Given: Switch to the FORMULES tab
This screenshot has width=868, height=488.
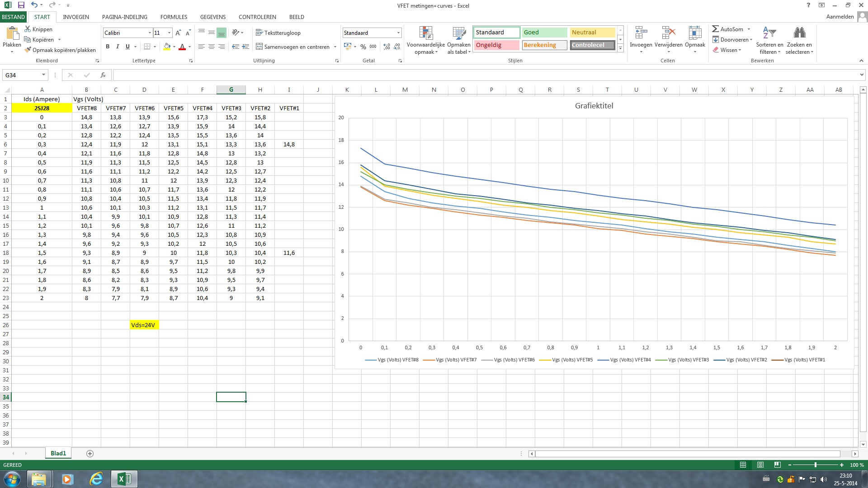Looking at the screenshot, I should tap(174, 17).
